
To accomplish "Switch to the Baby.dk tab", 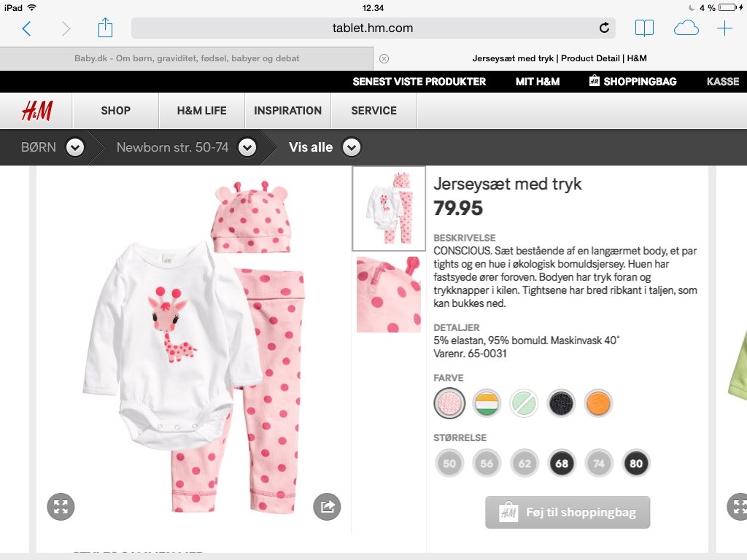I will [x=187, y=58].
